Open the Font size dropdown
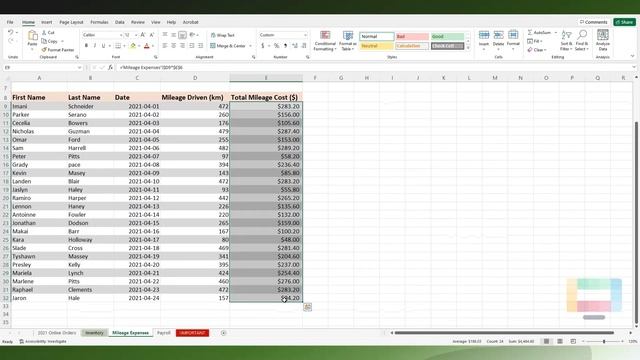Screen dimensions: 640x360 (136, 35)
